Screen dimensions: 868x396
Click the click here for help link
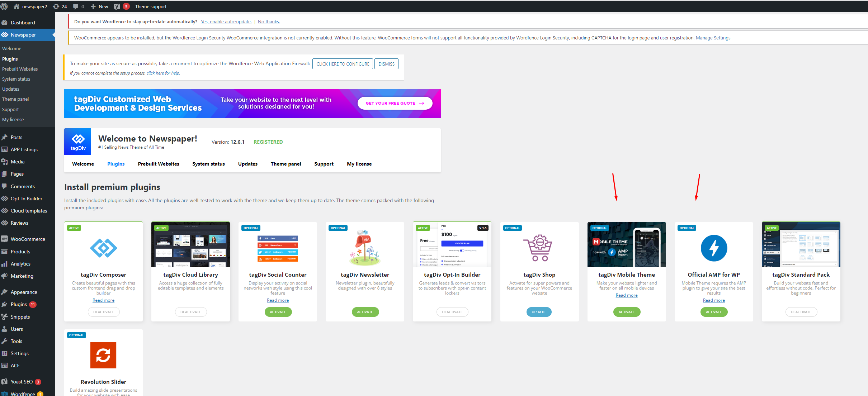(x=163, y=73)
